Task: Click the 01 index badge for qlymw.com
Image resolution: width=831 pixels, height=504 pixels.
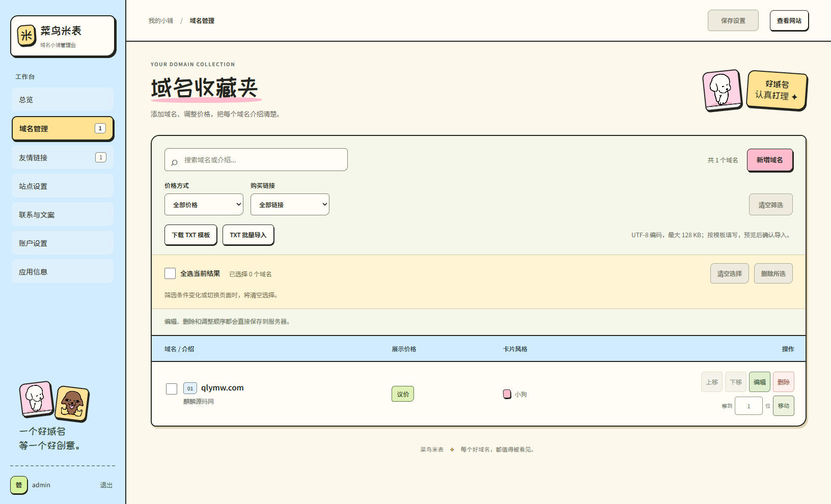Action: [190, 388]
